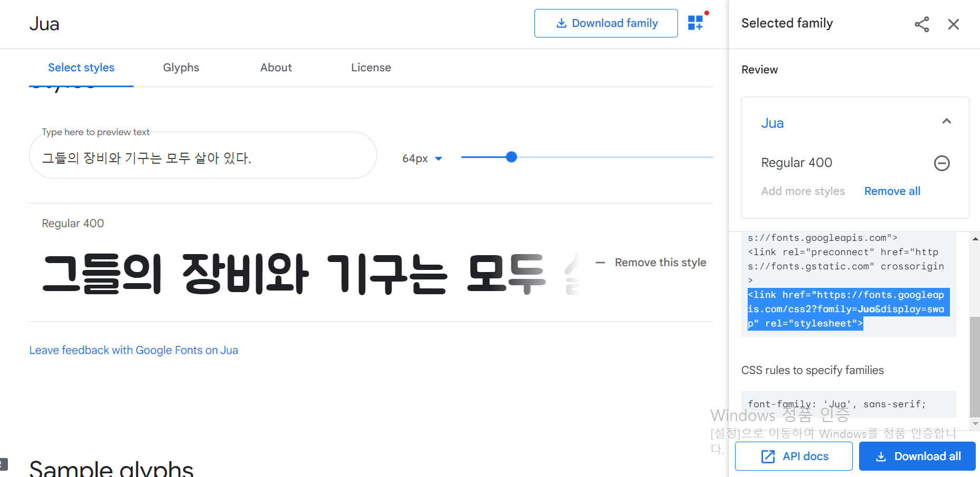Screen dimensions: 980x477
Task: Click the Regular 400 Korean preview text
Action: [x=310, y=274]
